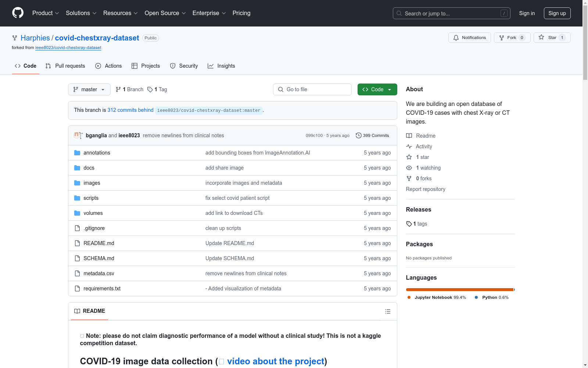The image size is (588, 368).
Task: Go to the Pricing page
Action: point(241,13)
